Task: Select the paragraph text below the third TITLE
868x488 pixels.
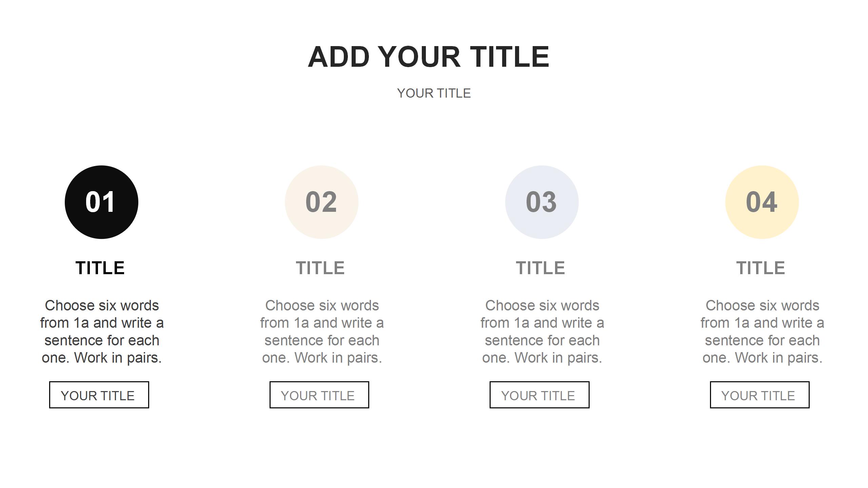Action: pyautogui.click(x=542, y=331)
